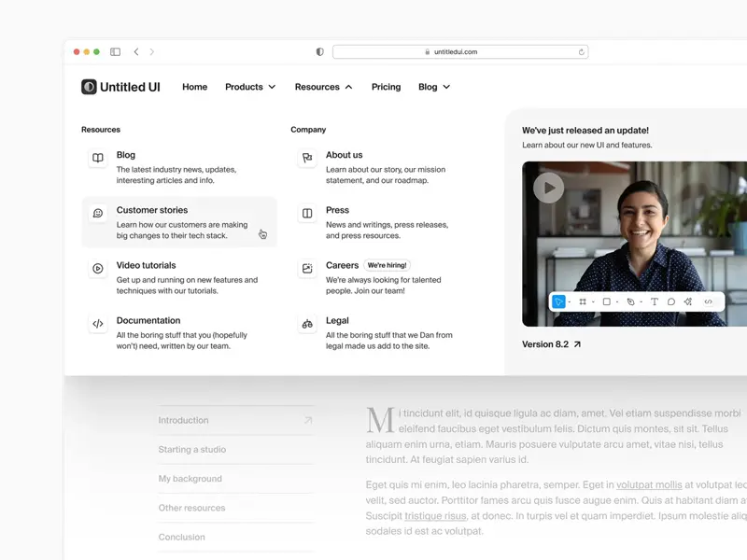Viewport: 747px width, 560px height.
Task: Click the Documentation code icon
Action: tap(97, 325)
